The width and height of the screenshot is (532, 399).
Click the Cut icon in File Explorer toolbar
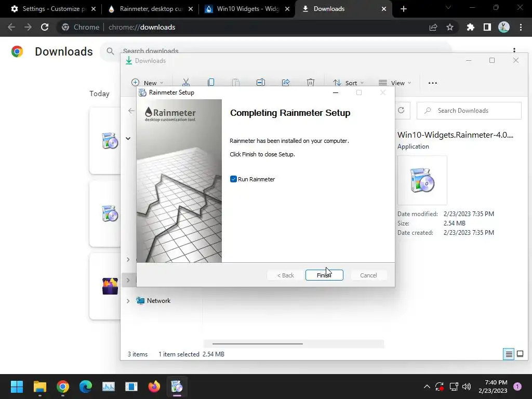(x=186, y=83)
